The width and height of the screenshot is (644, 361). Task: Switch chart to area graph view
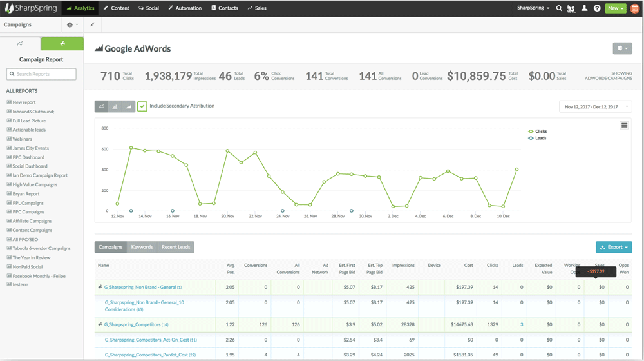coord(128,106)
